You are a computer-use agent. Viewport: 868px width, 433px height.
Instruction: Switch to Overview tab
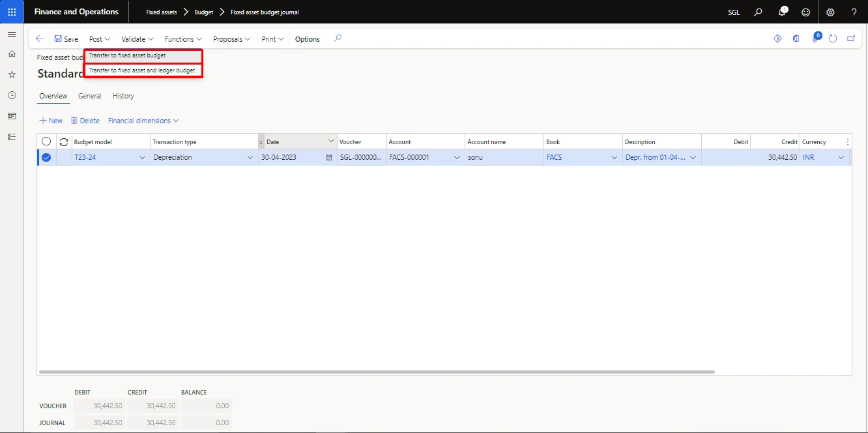[x=53, y=96]
